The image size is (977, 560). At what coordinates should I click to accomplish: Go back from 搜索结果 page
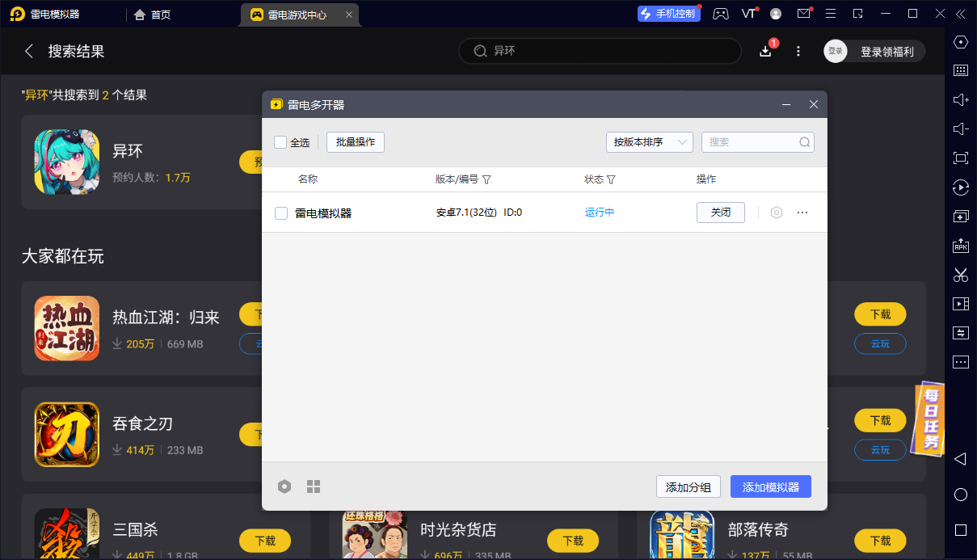(x=29, y=51)
